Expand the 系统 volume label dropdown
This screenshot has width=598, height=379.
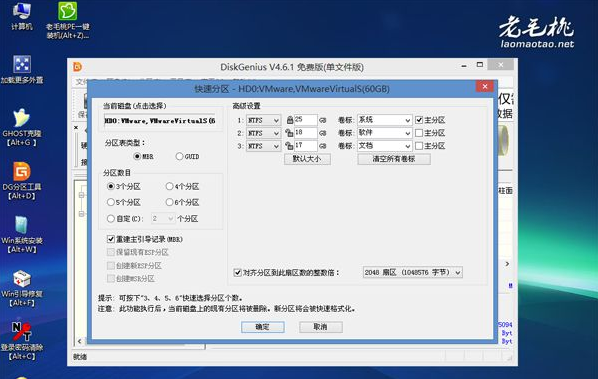click(x=408, y=120)
